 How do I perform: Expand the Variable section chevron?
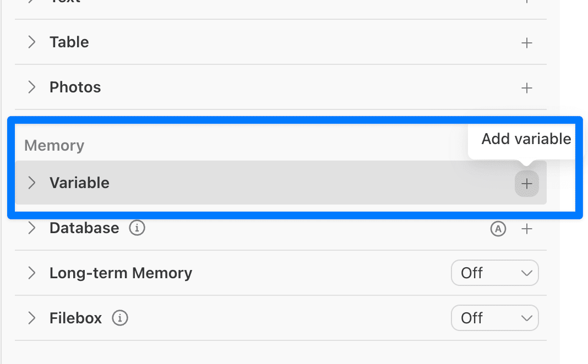[x=32, y=183]
